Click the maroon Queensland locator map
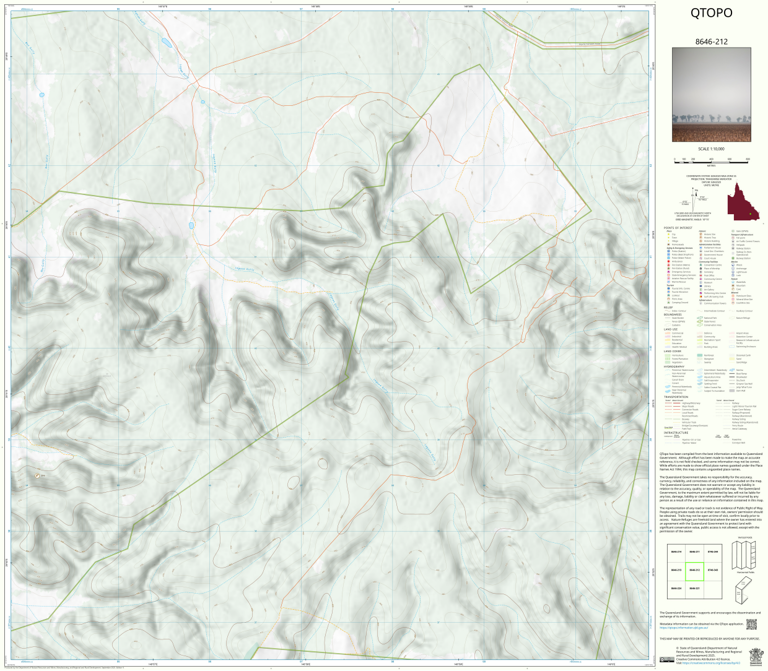The width and height of the screenshot is (768, 671). click(x=743, y=202)
